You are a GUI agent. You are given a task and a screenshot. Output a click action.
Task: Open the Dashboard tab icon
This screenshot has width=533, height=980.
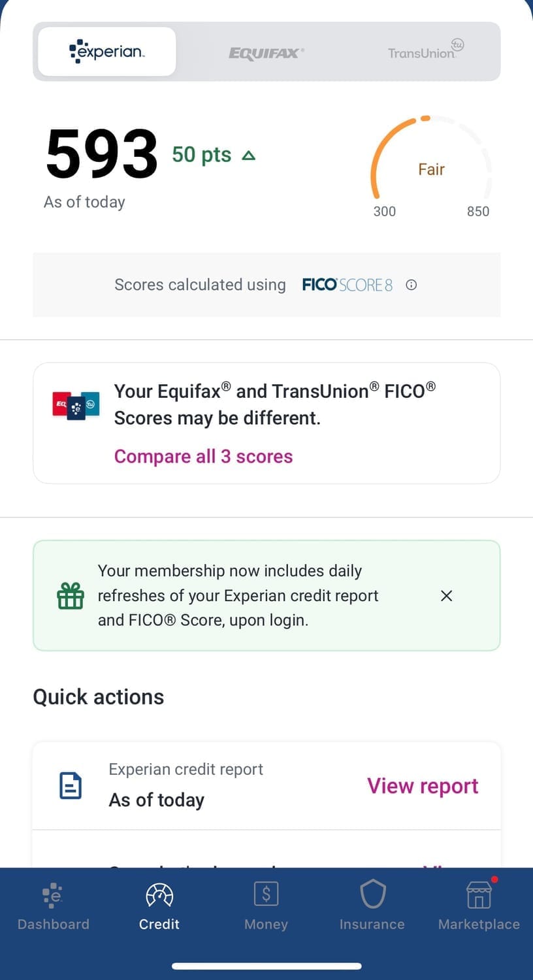pyautogui.click(x=53, y=895)
